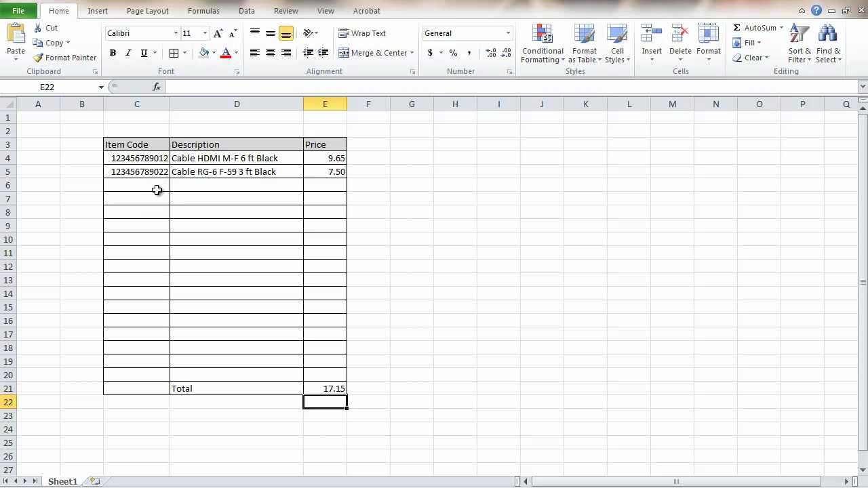Screen dimensions: 868x488
Task: Click the Middle Align icon
Action: coord(271,33)
